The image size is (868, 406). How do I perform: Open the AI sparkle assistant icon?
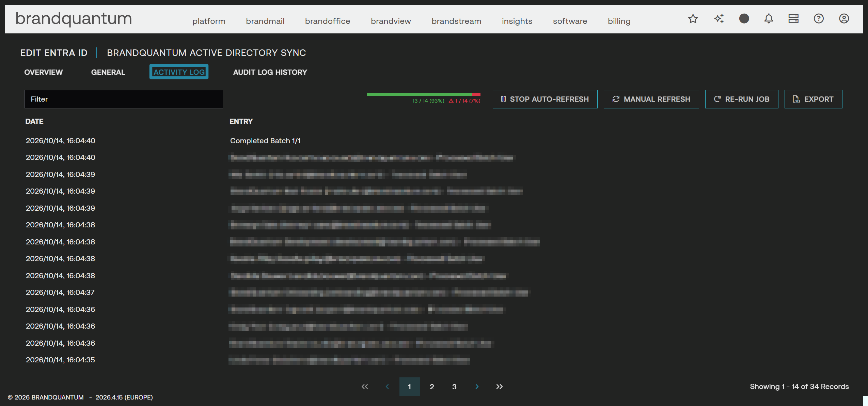(719, 19)
